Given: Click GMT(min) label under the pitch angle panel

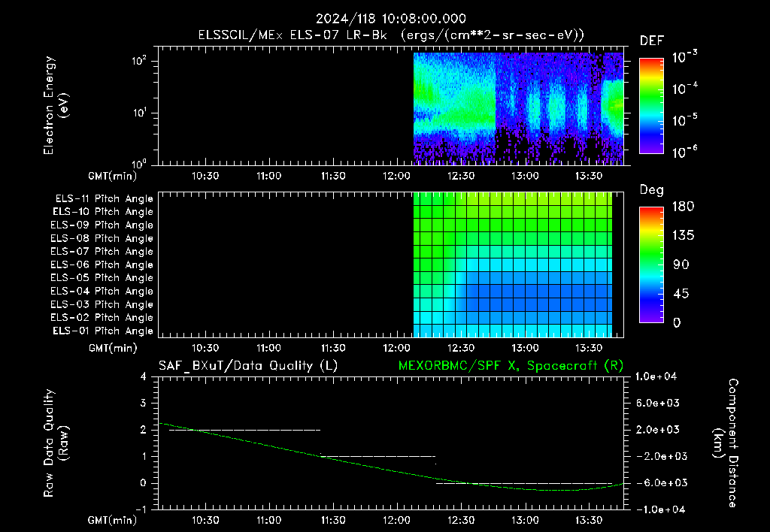Looking at the screenshot, I should tap(113, 349).
